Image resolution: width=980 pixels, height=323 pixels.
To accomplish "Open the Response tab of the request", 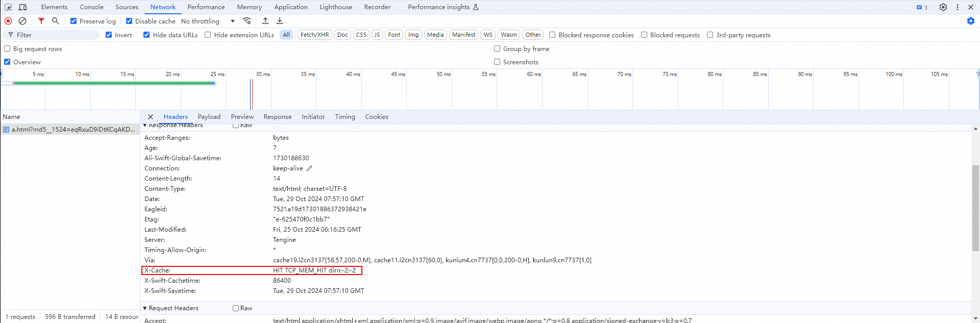I will coord(278,117).
